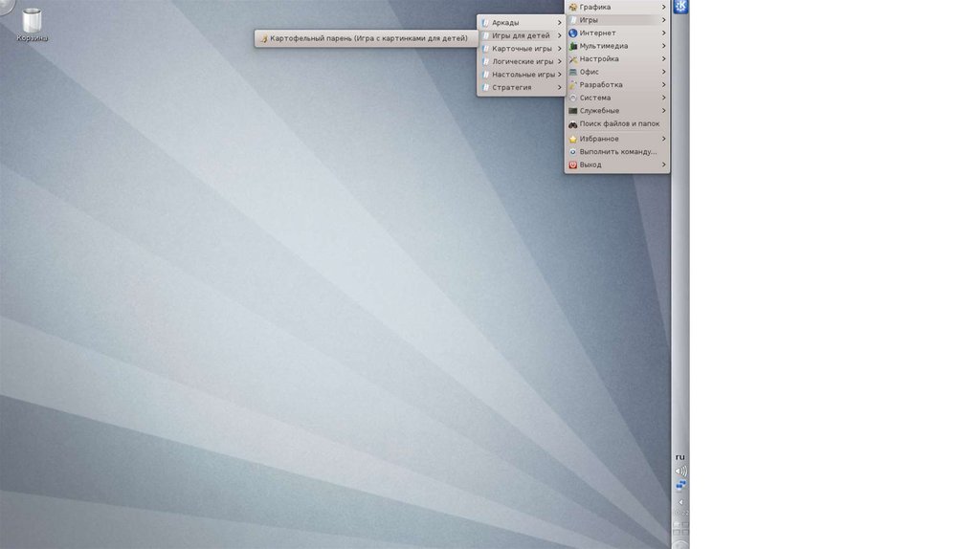Image resolution: width=980 pixels, height=549 pixels.
Task: Open the Офис menu category
Action: pyautogui.click(x=590, y=72)
